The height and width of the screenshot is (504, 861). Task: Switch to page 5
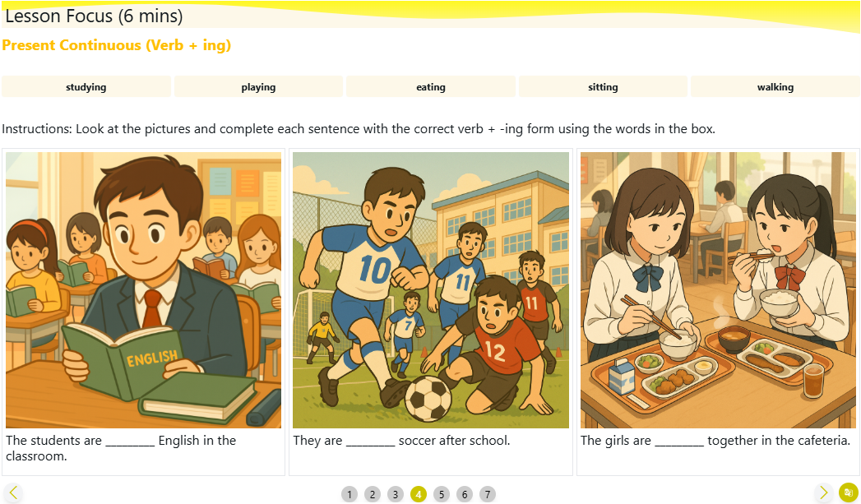tap(442, 494)
